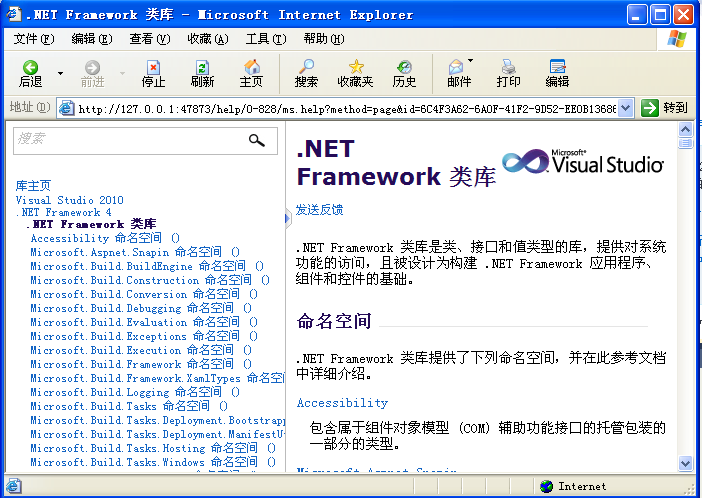702x498 pixels.
Task: Open the 编辑(E) menu
Action: tap(92, 39)
